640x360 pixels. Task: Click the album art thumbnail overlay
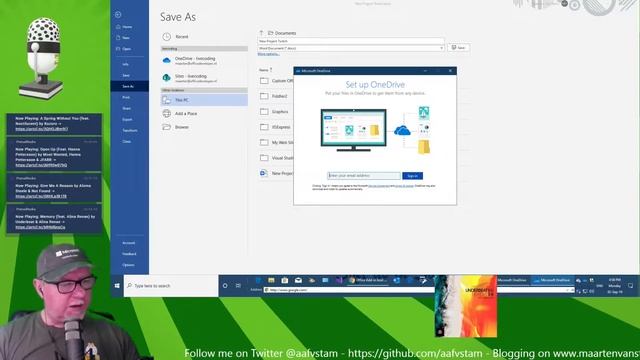click(x=466, y=306)
